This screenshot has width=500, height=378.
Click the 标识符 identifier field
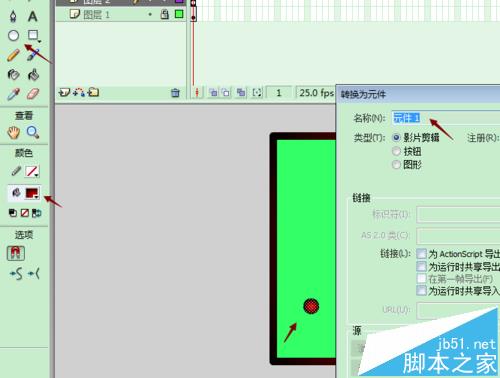pos(458,214)
